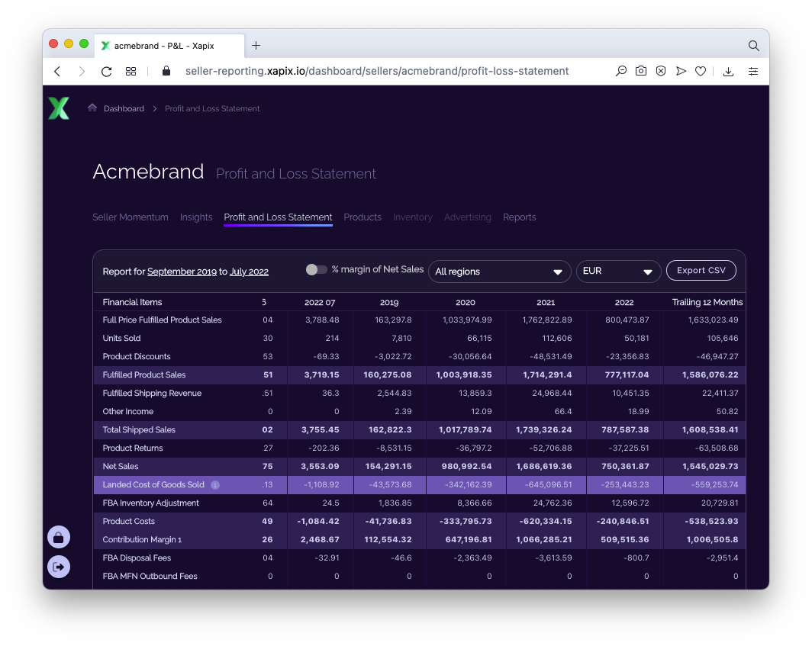Click September 2019 start date link
This screenshot has height=646, width=812.
tap(182, 272)
